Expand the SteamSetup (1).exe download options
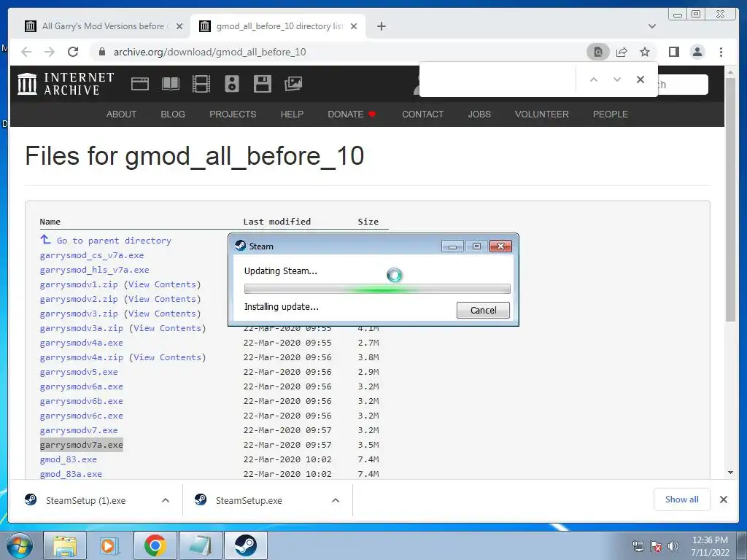This screenshot has height=560, width=747. (166, 500)
